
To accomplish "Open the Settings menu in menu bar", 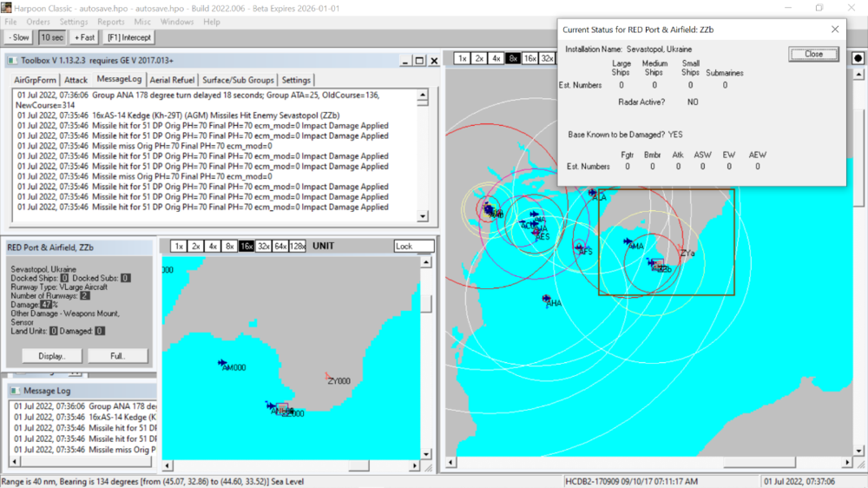I will [74, 22].
